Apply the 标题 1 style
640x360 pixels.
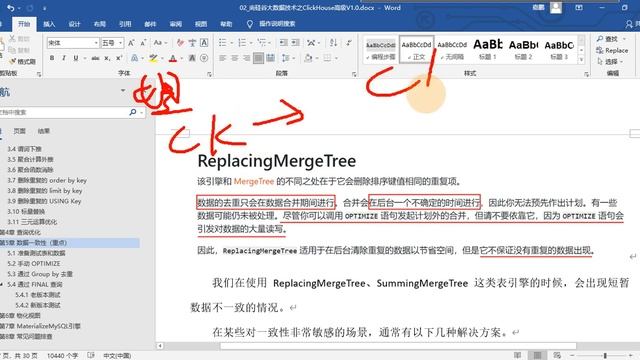(488, 50)
